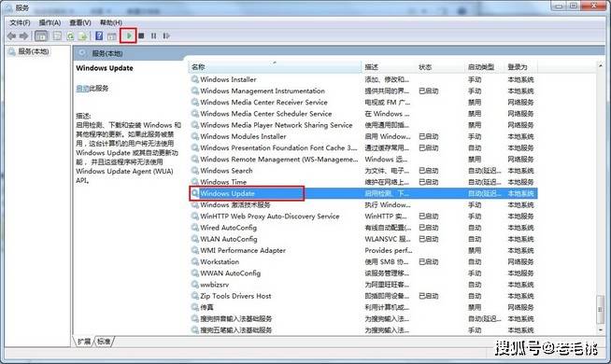Image resolution: width=611 pixels, height=364 pixels.
Task: Start the service with green play icon
Action: click(129, 36)
